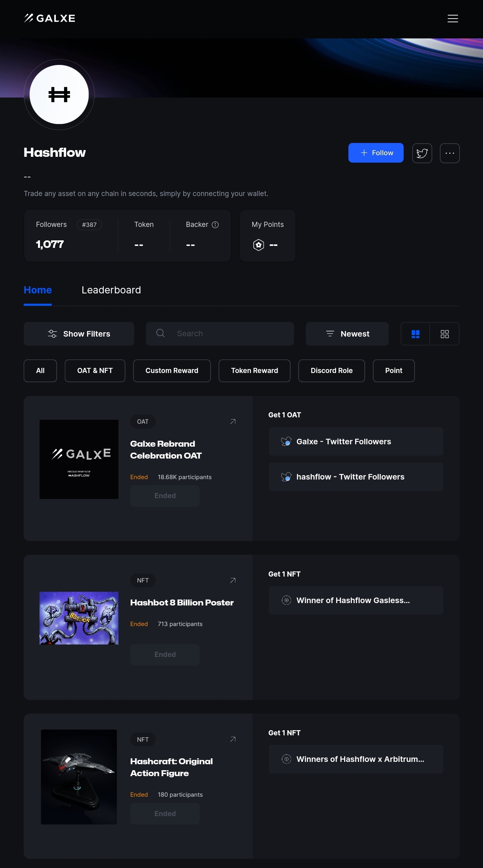Open hashflow - Twitter Followers task

[356, 477]
